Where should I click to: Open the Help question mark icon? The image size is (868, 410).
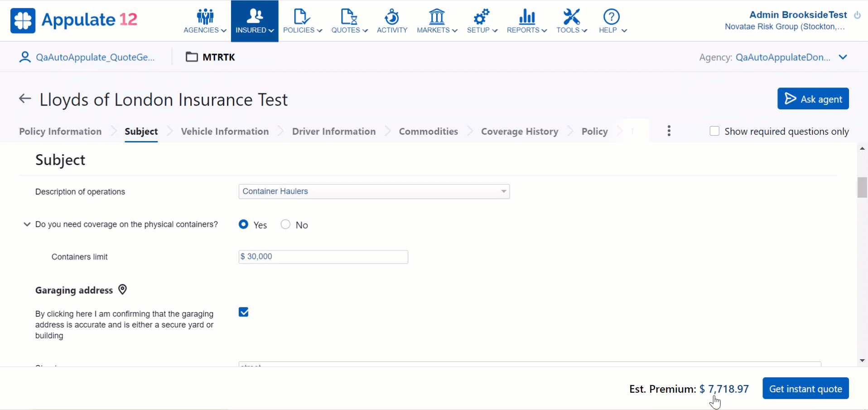[x=612, y=16]
